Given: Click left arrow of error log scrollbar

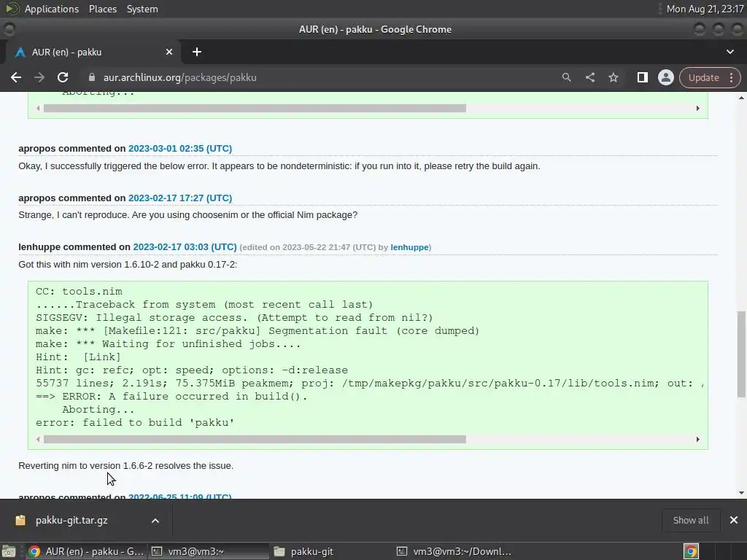Looking at the screenshot, I should point(38,440).
